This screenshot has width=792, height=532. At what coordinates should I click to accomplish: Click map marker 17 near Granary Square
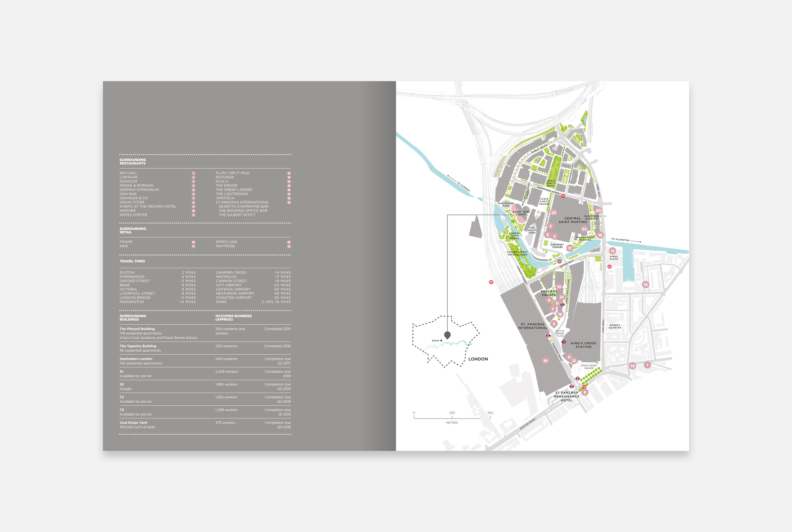click(x=570, y=248)
